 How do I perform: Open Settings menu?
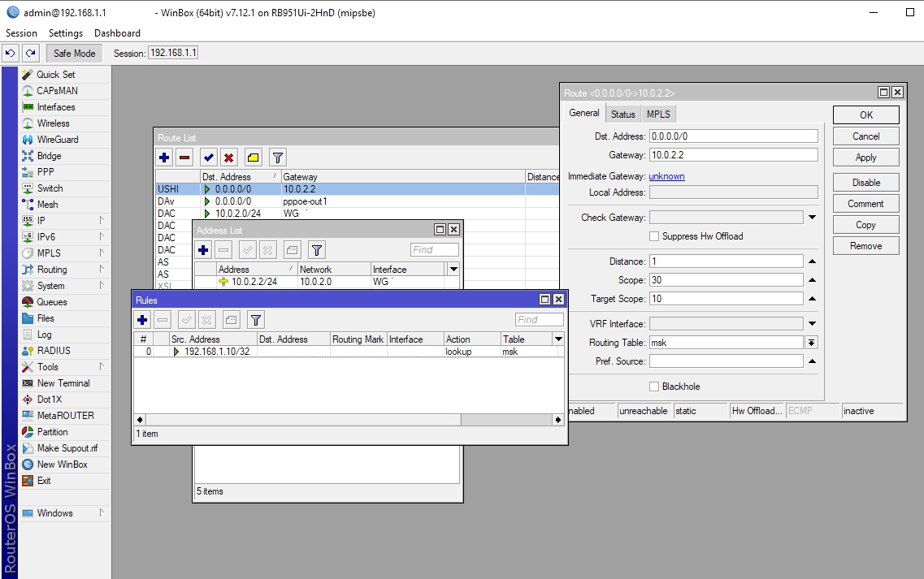[65, 33]
